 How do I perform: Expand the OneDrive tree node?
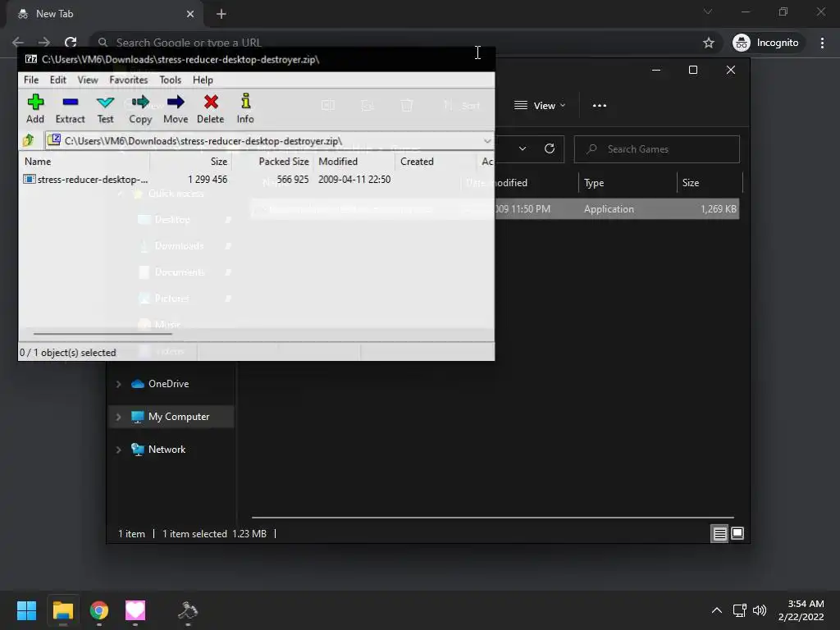point(119,384)
